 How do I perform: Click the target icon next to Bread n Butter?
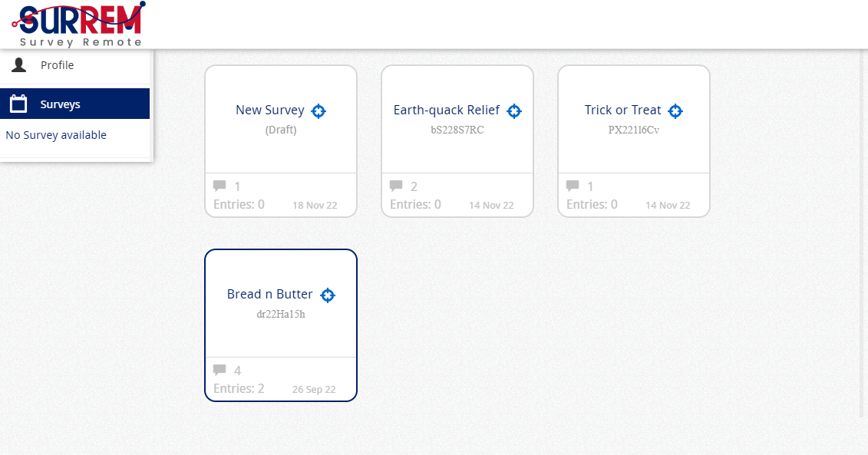pos(328,295)
